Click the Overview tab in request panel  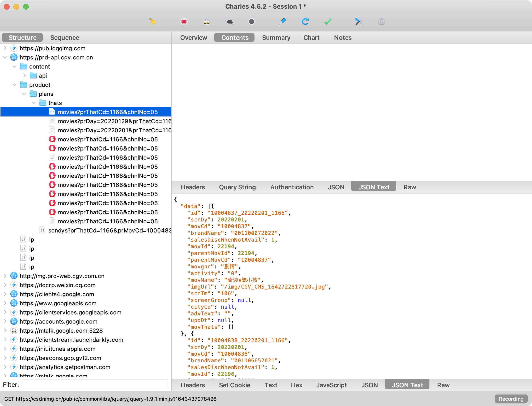tap(194, 38)
